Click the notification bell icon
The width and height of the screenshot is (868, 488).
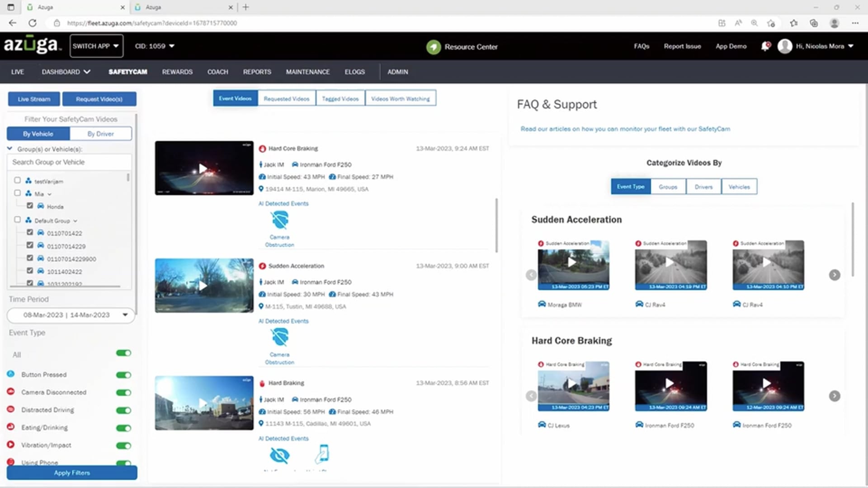tap(765, 47)
